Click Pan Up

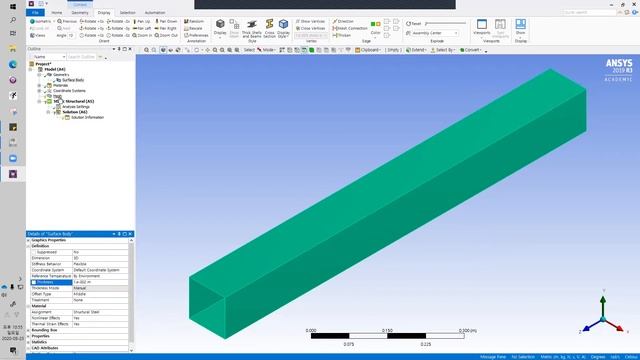coord(142,21)
